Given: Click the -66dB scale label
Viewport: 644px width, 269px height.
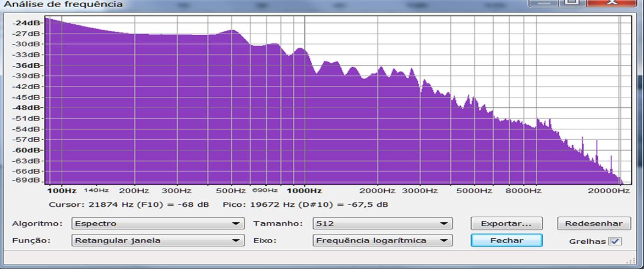Looking at the screenshot, I should tap(25, 171).
